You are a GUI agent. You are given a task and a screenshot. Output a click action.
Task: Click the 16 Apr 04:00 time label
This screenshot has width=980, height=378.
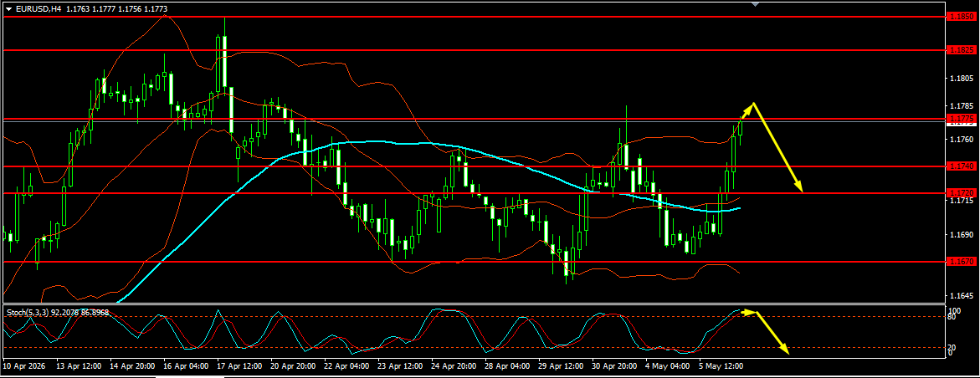coord(187,365)
